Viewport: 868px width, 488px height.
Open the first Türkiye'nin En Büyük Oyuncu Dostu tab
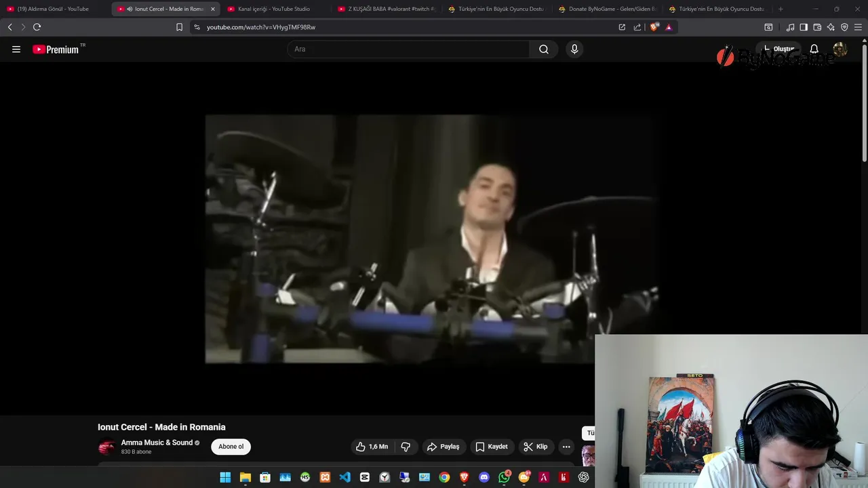(496, 9)
